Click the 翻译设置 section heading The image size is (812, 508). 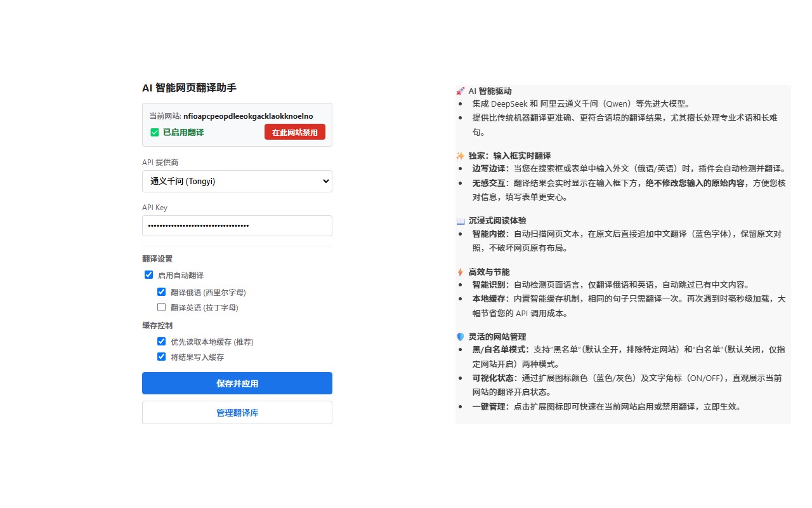pos(157,258)
